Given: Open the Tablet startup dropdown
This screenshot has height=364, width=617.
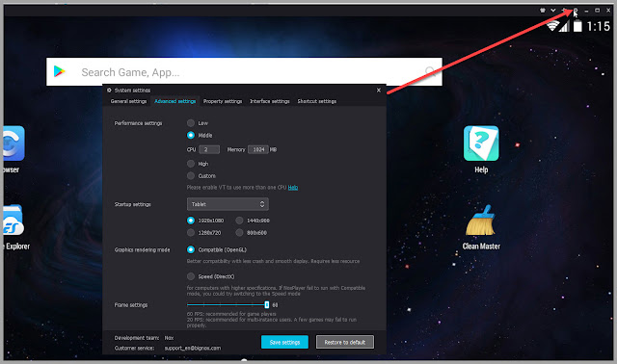Looking at the screenshot, I should tap(228, 204).
